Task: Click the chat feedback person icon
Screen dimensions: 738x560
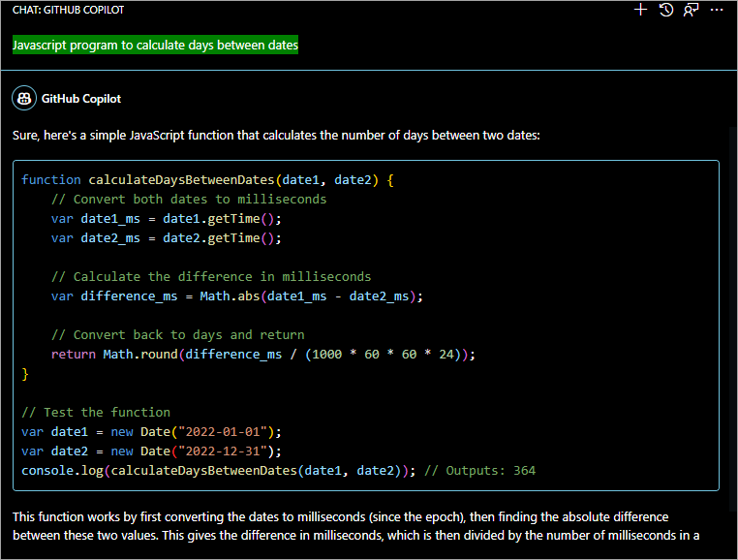Action: pos(691,10)
